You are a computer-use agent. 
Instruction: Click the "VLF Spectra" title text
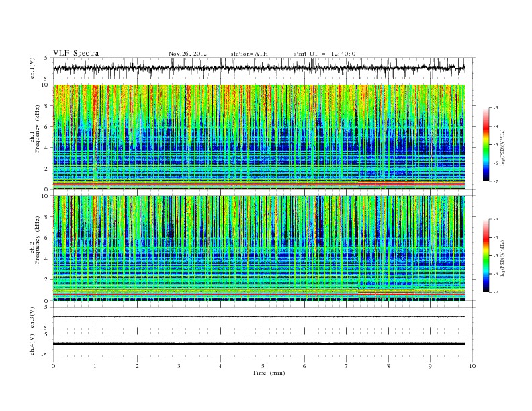(76, 53)
